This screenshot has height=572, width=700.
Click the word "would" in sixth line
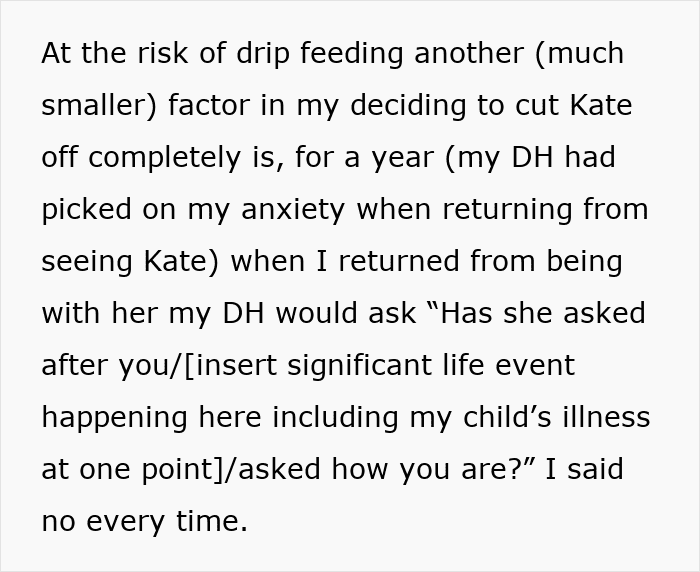pos(317,313)
